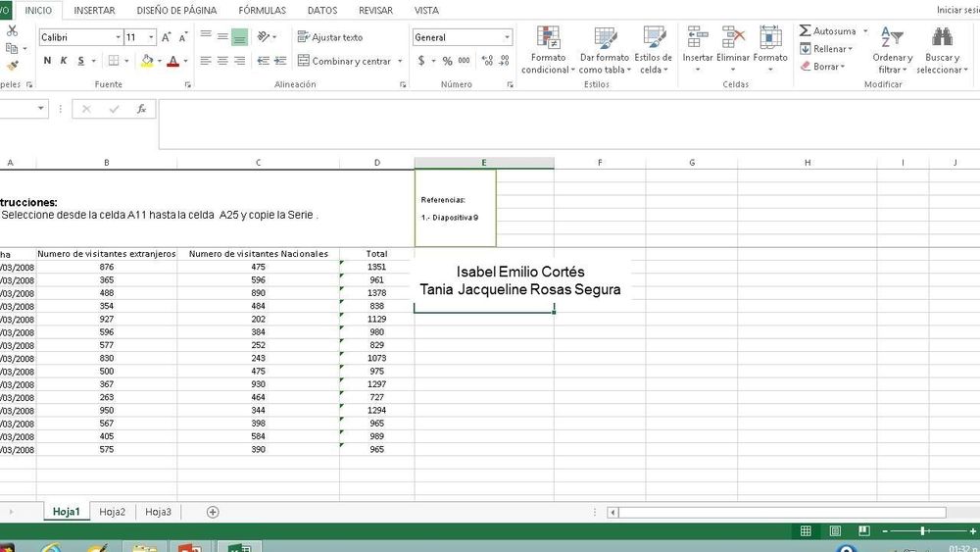Viewport: 980px width, 552px height.
Task: Select column F header
Action: coord(599,163)
